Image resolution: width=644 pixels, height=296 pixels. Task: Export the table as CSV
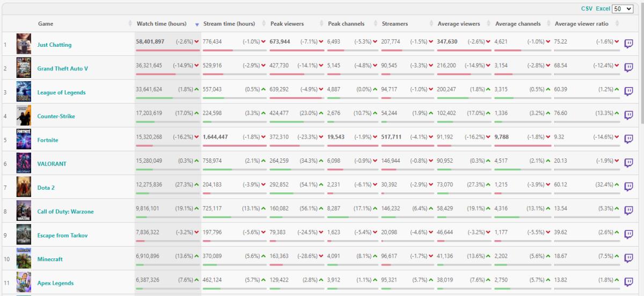tap(587, 9)
